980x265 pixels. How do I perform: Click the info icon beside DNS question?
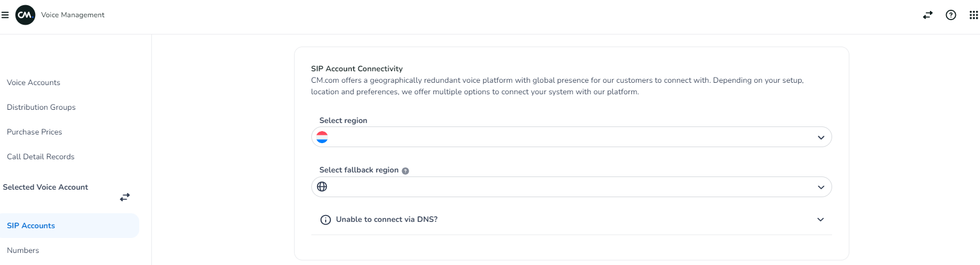click(326, 220)
